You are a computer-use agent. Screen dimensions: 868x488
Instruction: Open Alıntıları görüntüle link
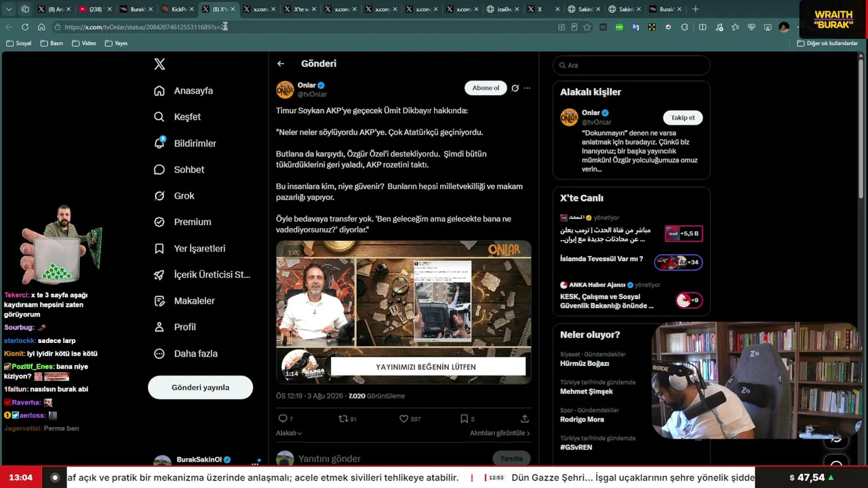click(500, 433)
